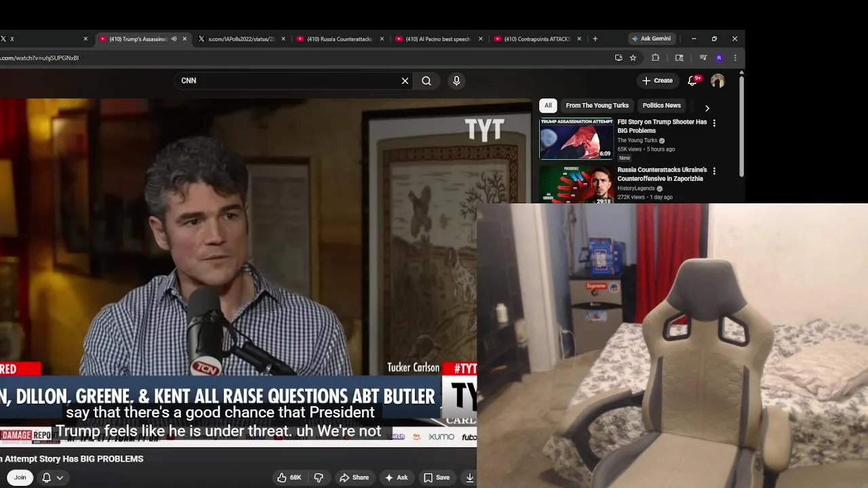Open the Chrome profile R icon

click(x=719, y=58)
